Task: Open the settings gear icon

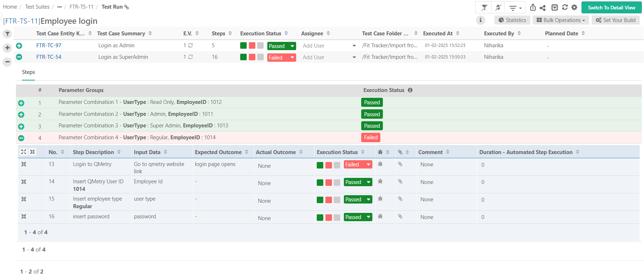Action: tap(574, 8)
